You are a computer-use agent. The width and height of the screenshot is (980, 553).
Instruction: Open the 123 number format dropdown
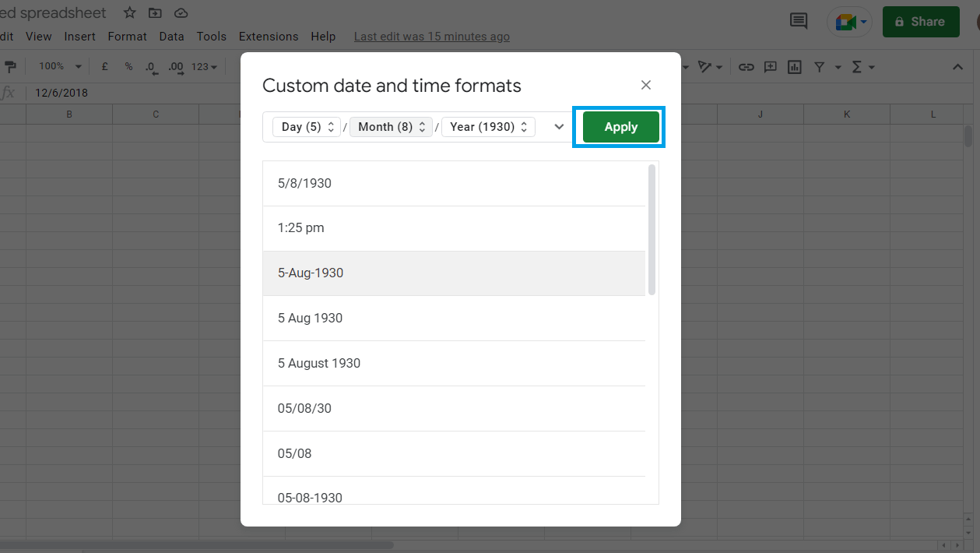tap(204, 66)
